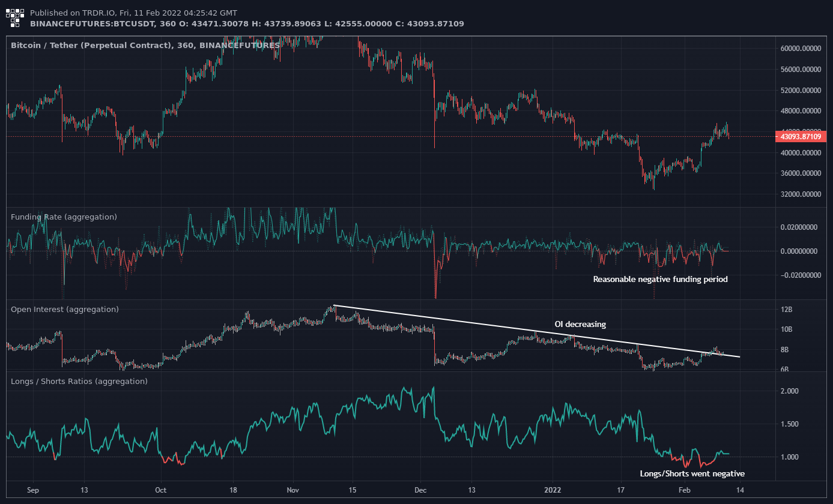Select 'Reasonable negative funding period' annotation

(660, 279)
